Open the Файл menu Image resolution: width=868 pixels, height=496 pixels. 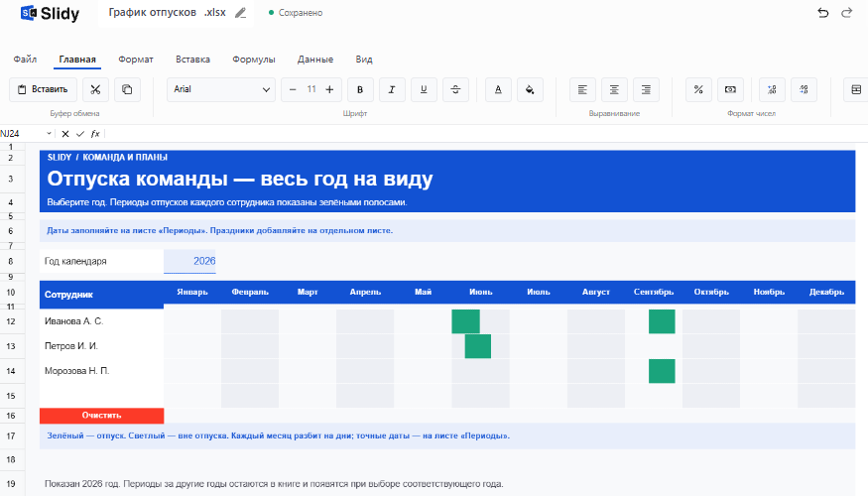point(25,60)
